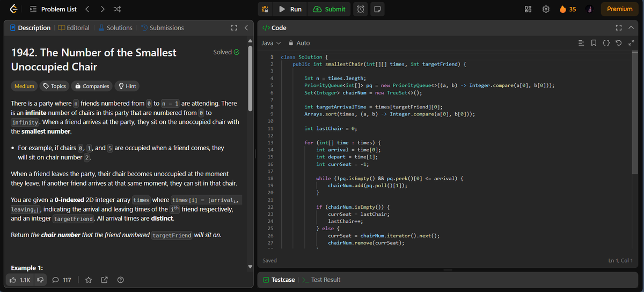This screenshot has height=292, width=644.
Task: Switch to the Description tab
Action: [30, 28]
